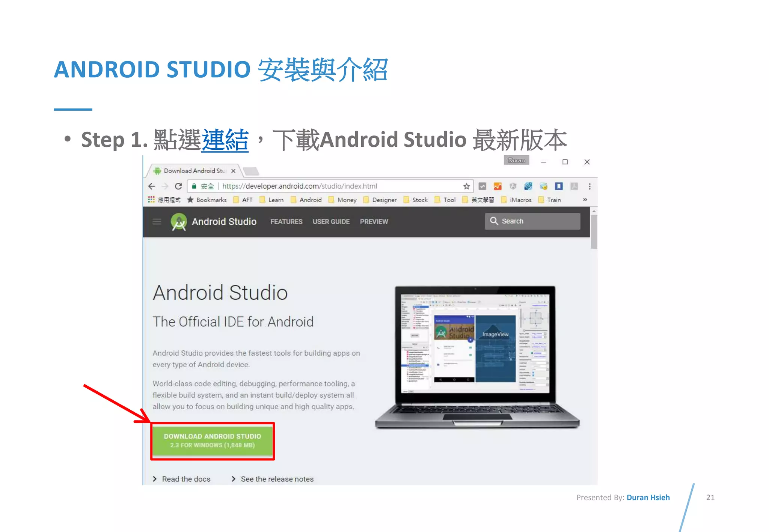Open the Designer bookmark folder
The height and width of the screenshot is (532, 769).
click(380, 200)
